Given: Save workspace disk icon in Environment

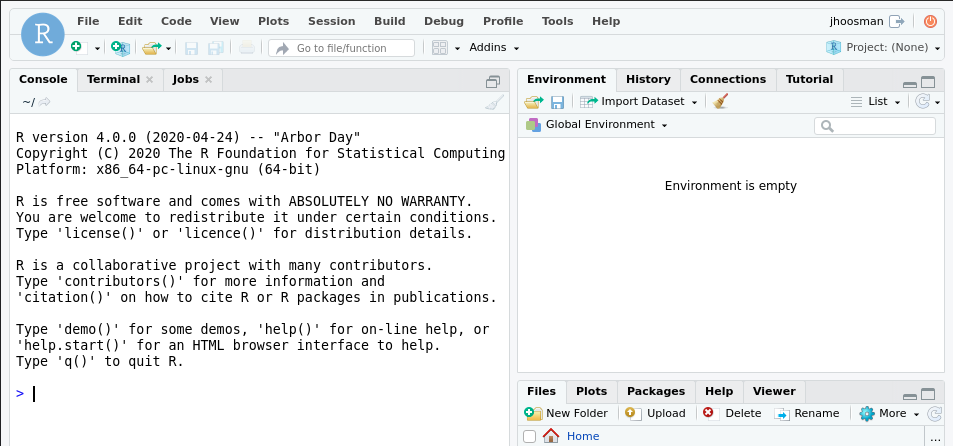Looking at the screenshot, I should pyautogui.click(x=557, y=102).
